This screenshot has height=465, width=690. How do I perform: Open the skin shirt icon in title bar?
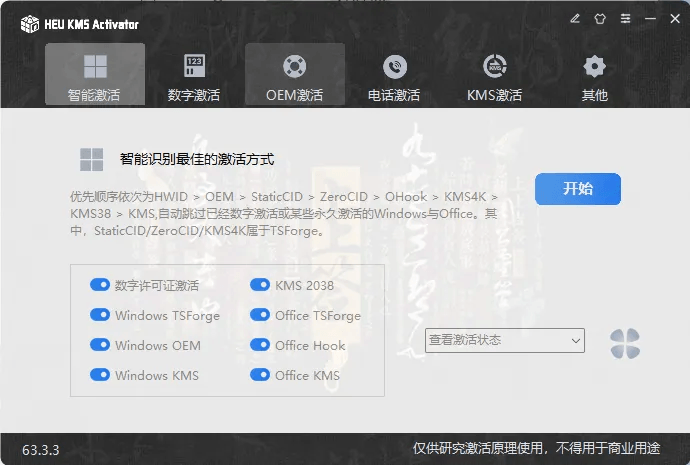pyautogui.click(x=600, y=18)
